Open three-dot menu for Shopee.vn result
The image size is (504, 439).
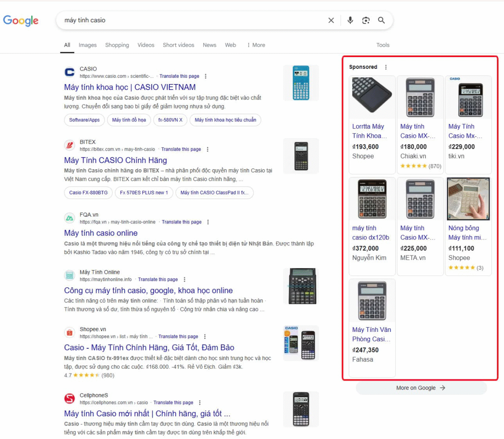(x=205, y=336)
